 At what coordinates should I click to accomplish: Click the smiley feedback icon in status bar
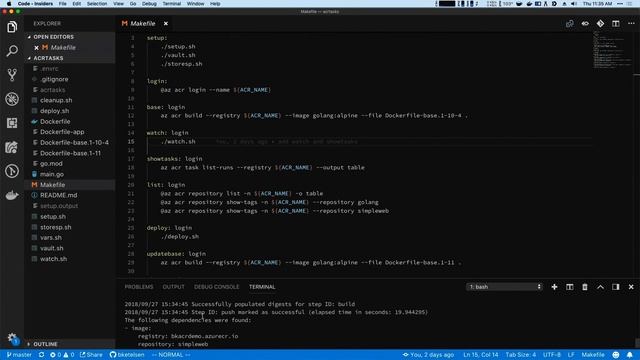tap(616, 355)
